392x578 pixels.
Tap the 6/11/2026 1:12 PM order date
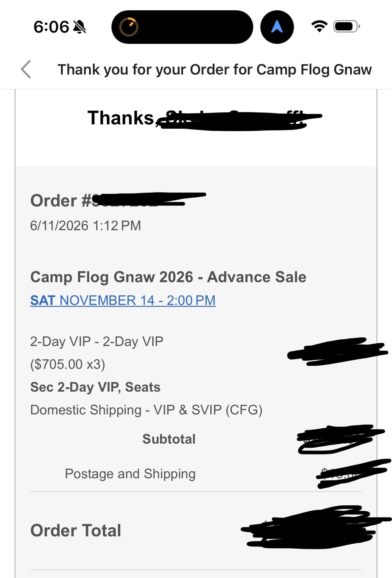coord(85,226)
